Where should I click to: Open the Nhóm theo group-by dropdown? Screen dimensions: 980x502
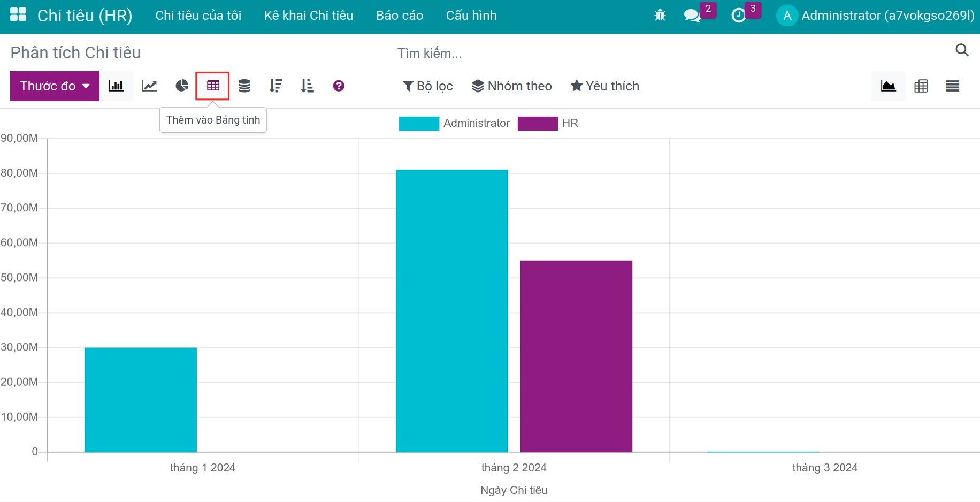[x=511, y=86]
